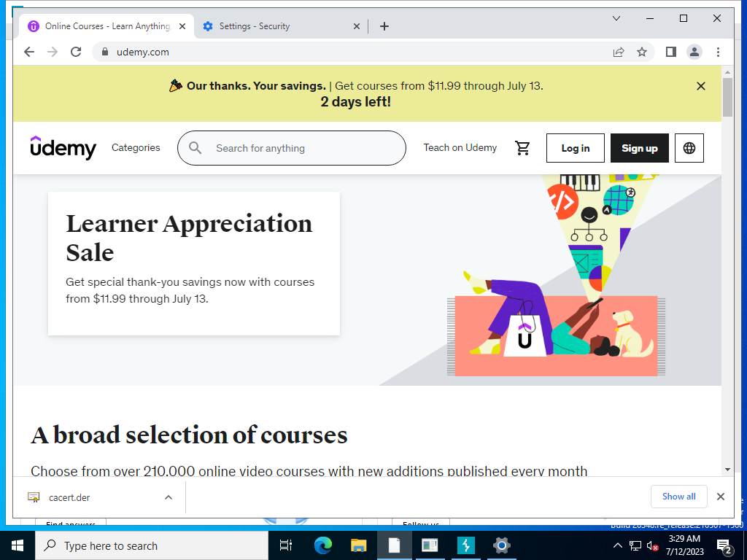Screen dimensions: 747x560
Task: Dismiss the yellow sale banner
Action: coord(701,86)
